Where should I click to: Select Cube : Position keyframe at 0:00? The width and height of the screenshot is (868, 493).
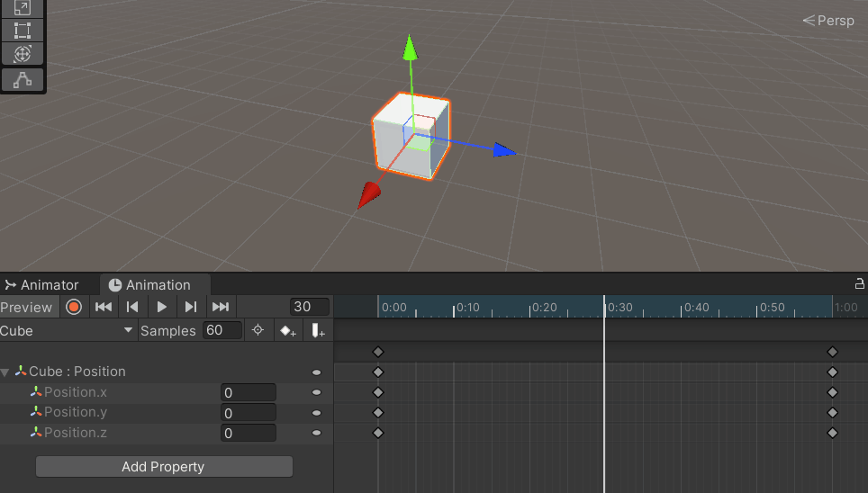click(x=378, y=372)
